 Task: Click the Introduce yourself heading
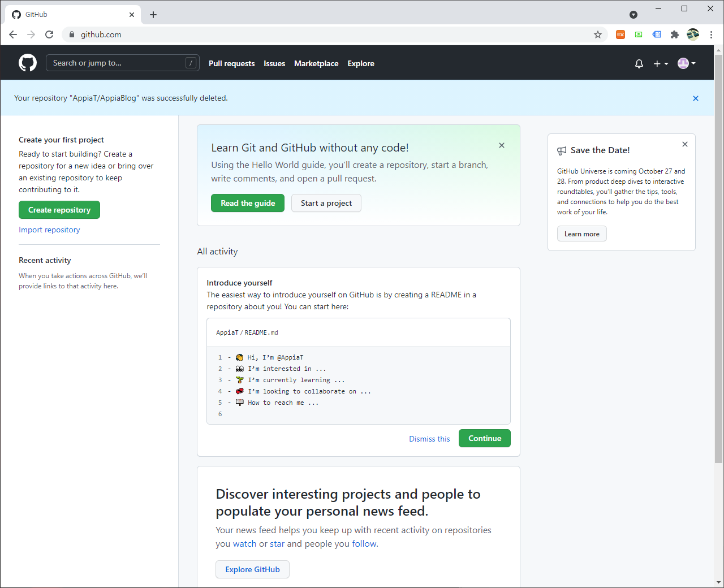(239, 283)
